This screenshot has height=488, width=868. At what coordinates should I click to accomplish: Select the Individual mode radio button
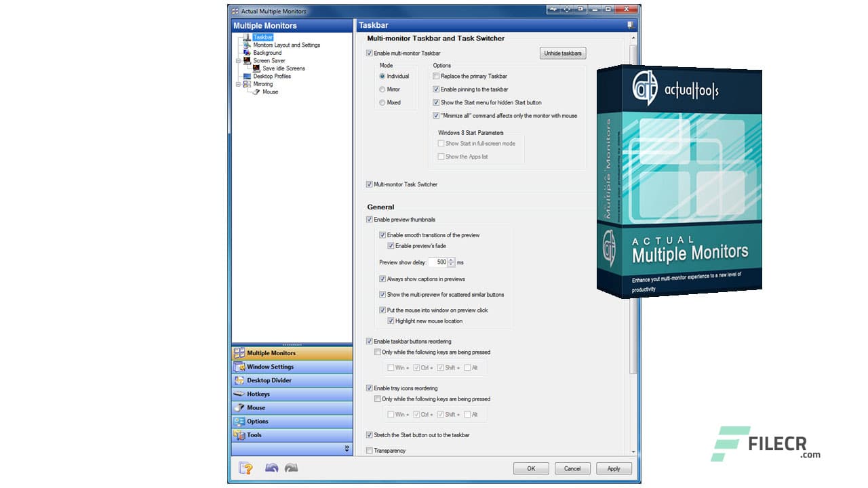coord(382,77)
